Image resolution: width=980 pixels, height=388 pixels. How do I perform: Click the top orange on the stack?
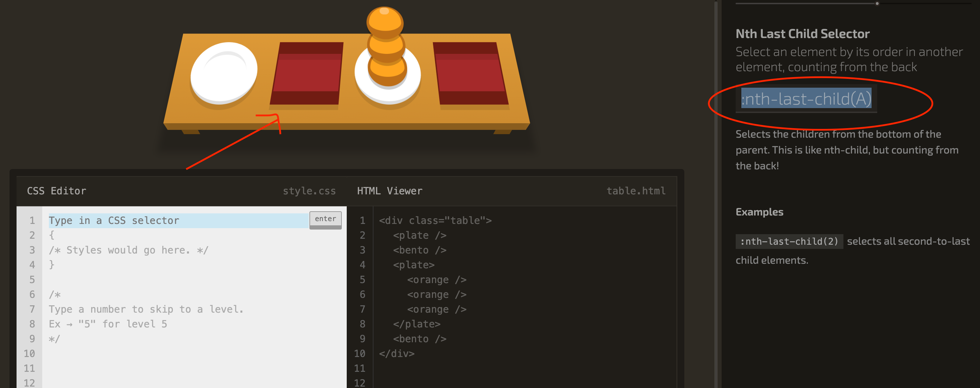pyautogui.click(x=385, y=22)
